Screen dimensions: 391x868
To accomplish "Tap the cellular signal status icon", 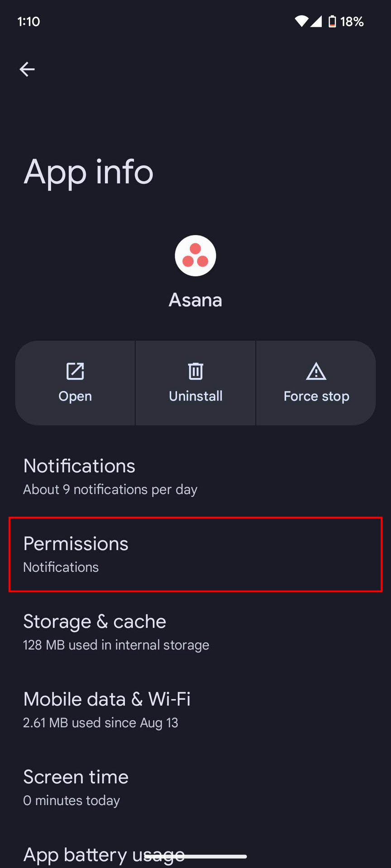I will 316,21.
